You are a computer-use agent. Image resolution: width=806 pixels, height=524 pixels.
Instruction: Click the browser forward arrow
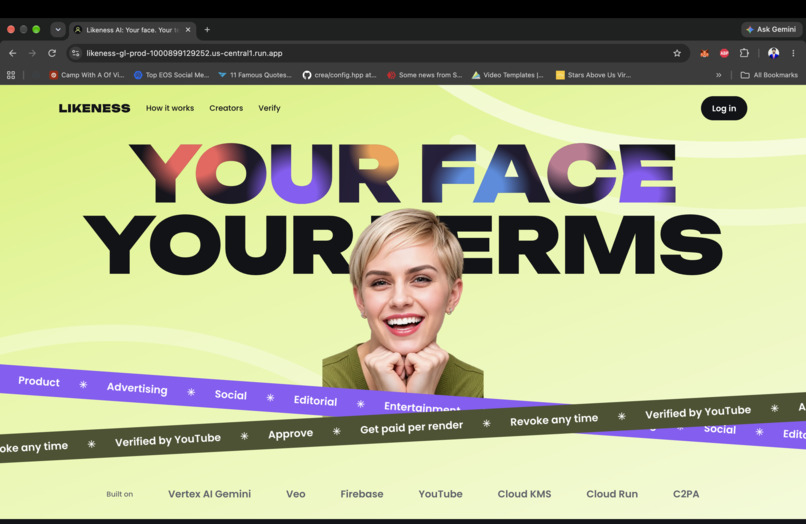(32, 53)
